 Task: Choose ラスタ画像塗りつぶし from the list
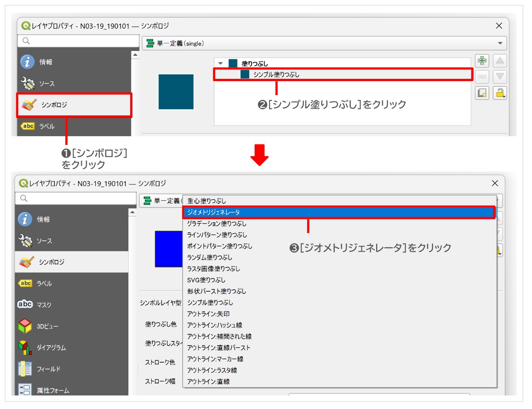click(340, 269)
